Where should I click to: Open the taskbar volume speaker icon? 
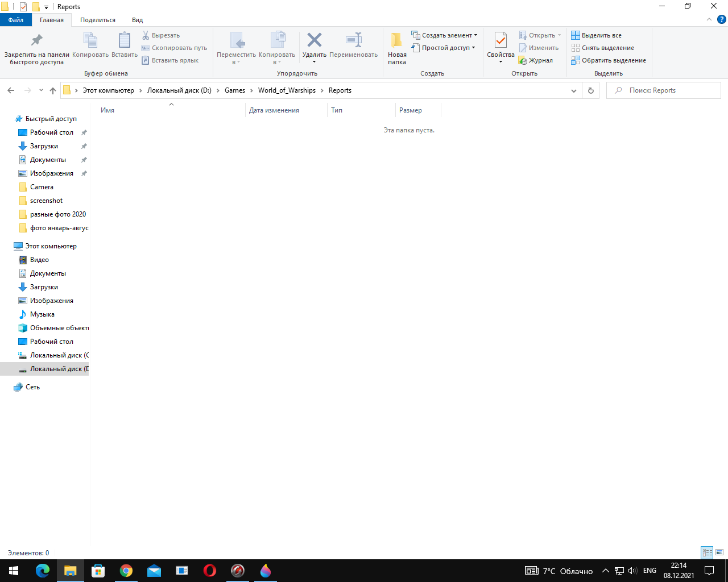pos(632,571)
